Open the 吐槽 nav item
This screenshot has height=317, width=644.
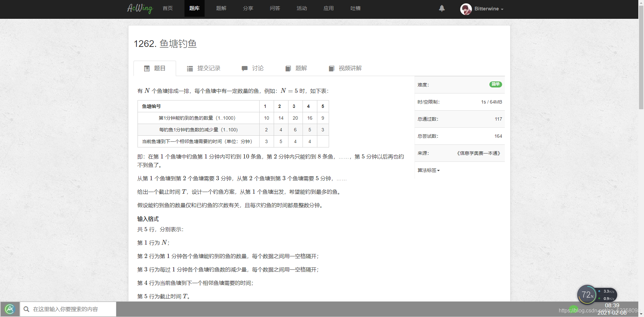click(356, 8)
